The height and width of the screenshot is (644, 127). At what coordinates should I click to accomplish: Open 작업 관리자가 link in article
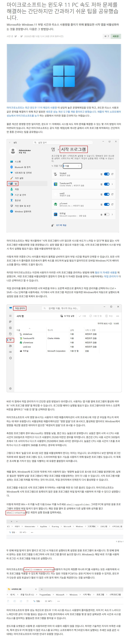coord(111,276)
